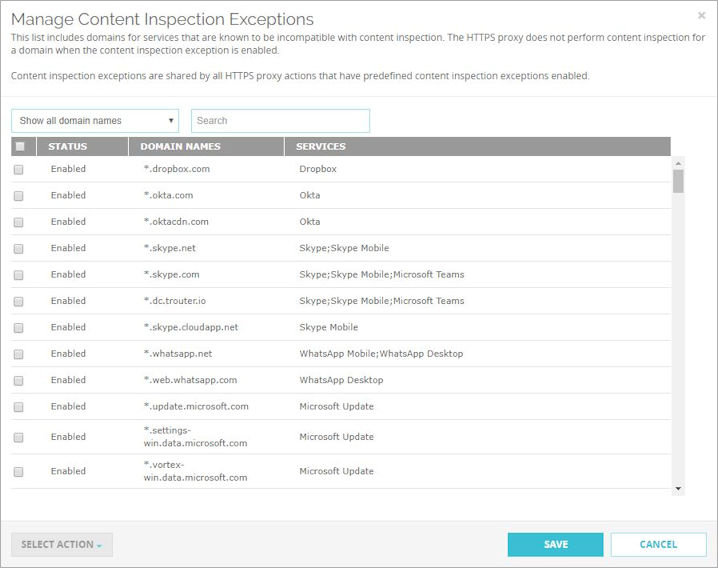718x568 pixels.
Task: Check the *.skype.cloudapp.net row checkbox
Action: pos(18,328)
